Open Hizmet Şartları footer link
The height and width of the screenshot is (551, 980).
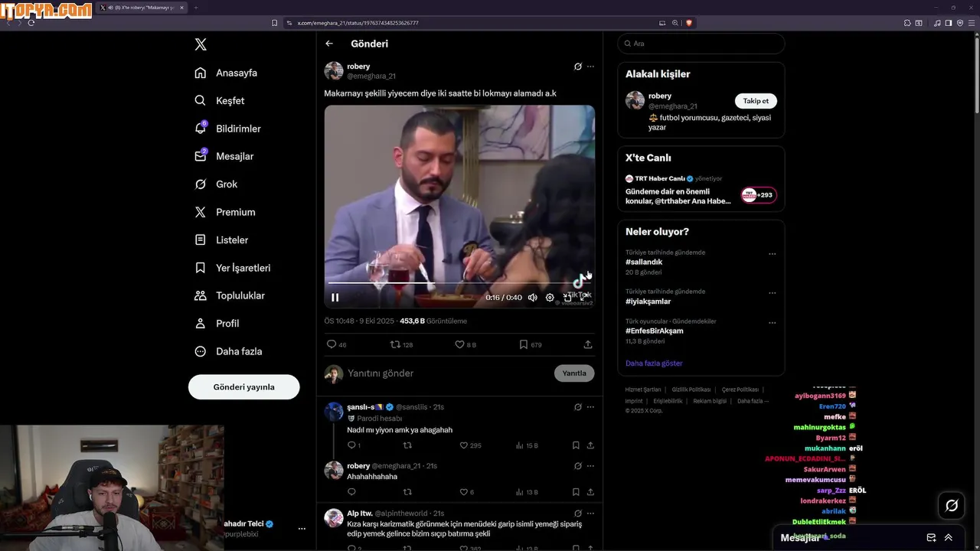click(643, 390)
